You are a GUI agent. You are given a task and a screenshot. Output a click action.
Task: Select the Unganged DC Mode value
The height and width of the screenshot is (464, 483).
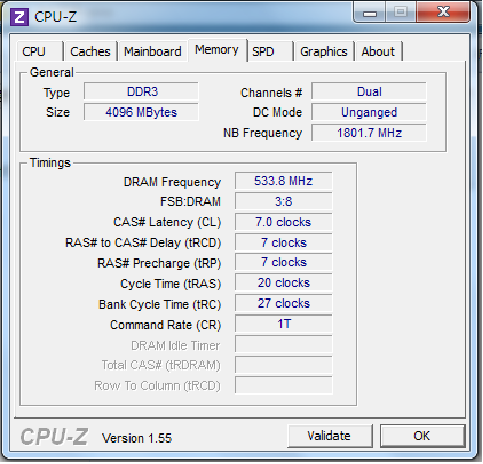tap(369, 112)
